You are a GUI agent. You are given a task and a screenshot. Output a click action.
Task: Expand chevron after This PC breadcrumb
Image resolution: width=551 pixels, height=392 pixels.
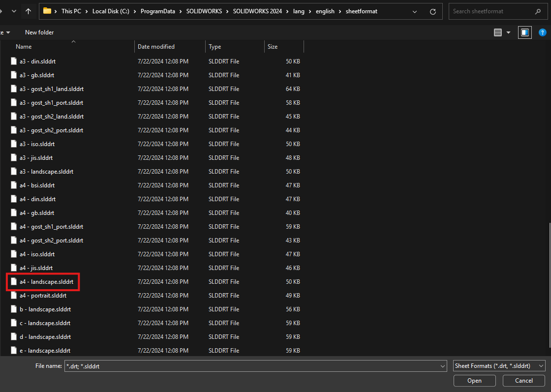coord(87,11)
